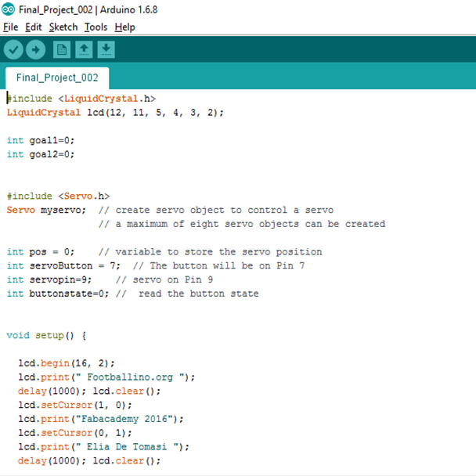Click the line declaring int goal1=0
The width and height of the screenshot is (476, 476).
(x=41, y=140)
